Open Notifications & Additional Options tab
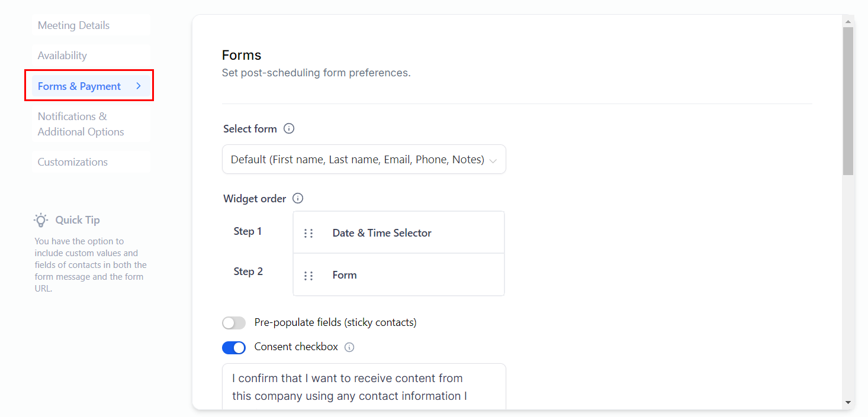The height and width of the screenshot is (417, 868). pyautogui.click(x=81, y=124)
